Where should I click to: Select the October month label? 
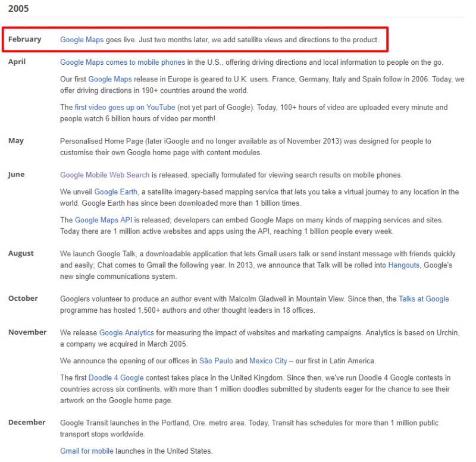click(23, 298)
